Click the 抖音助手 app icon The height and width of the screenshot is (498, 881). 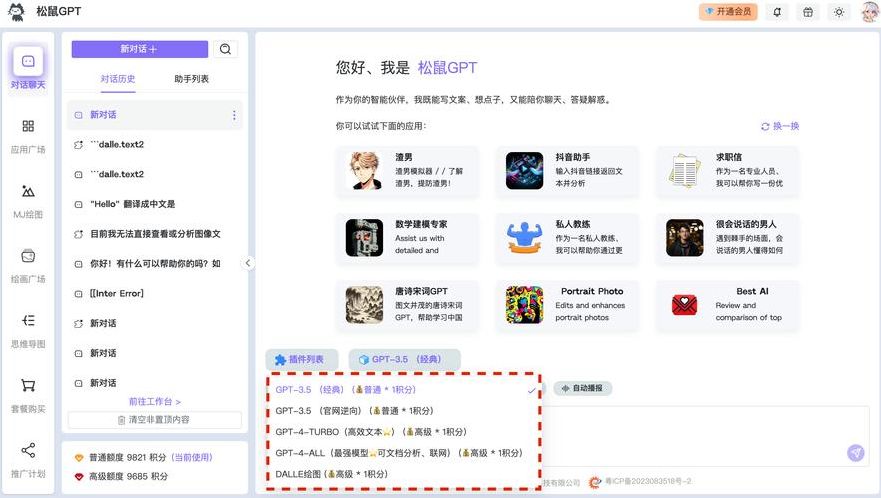[x=524, y=171]
